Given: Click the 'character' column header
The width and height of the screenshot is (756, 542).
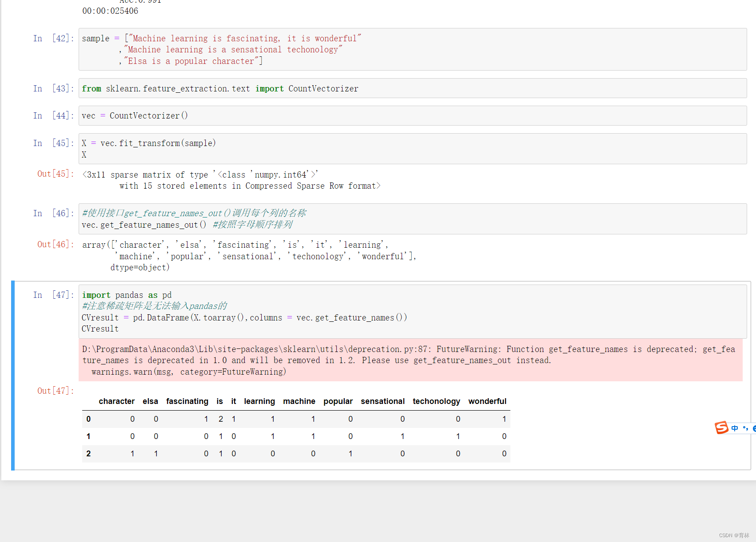Looking at the screenshot, I should click(116, 401).
